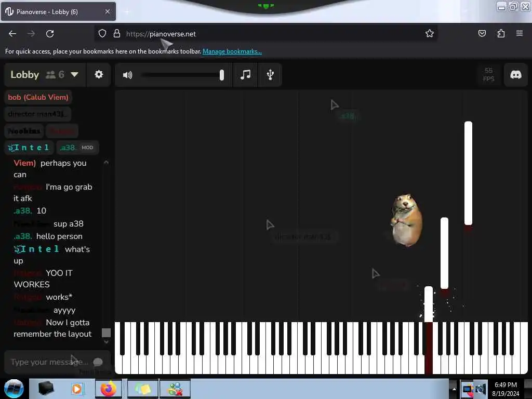Click chat message 'works*'

pyautogui.click(x=59, y=297)
